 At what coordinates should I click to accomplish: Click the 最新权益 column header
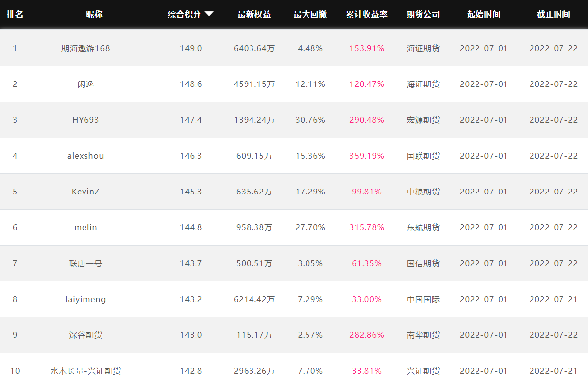click(254, 14)
